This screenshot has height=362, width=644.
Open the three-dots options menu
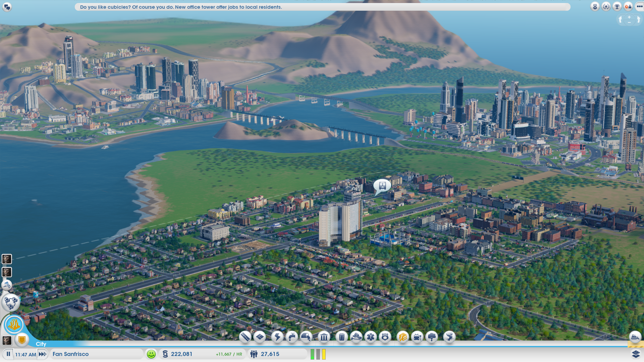pyautogui.click(x=640, y=6)
